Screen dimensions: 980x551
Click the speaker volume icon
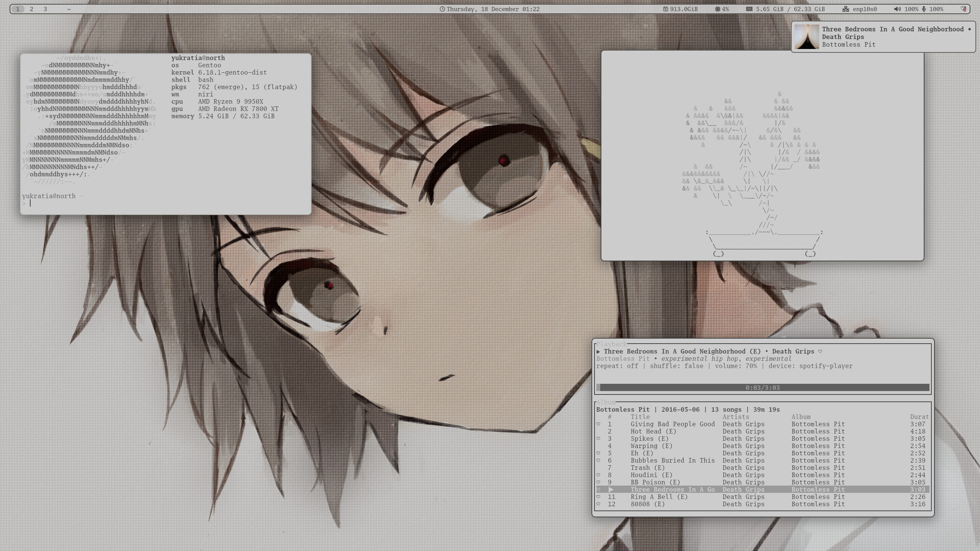coord(897,9)
